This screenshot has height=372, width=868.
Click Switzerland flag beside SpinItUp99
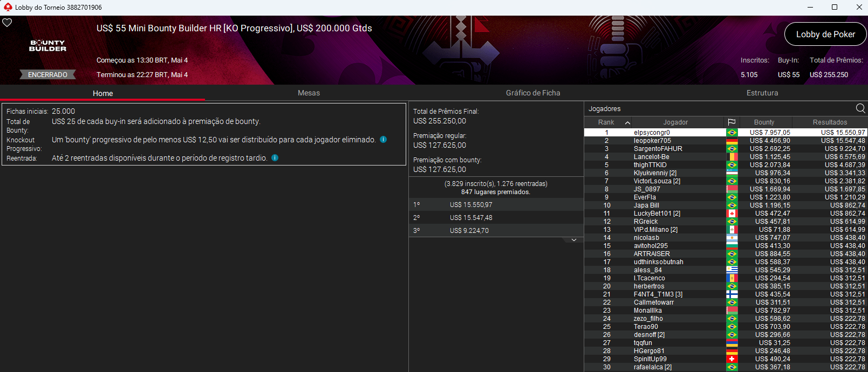[732, 359]
